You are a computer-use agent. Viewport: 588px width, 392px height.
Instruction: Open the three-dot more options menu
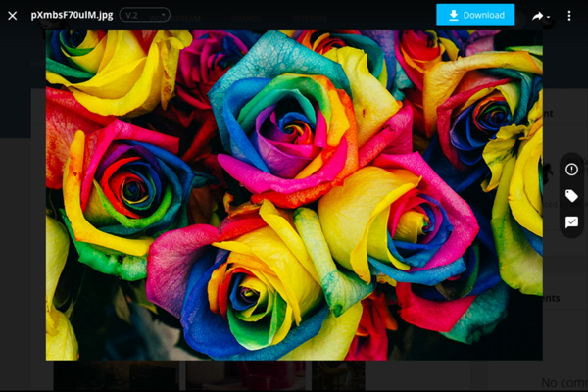[569, 16]
